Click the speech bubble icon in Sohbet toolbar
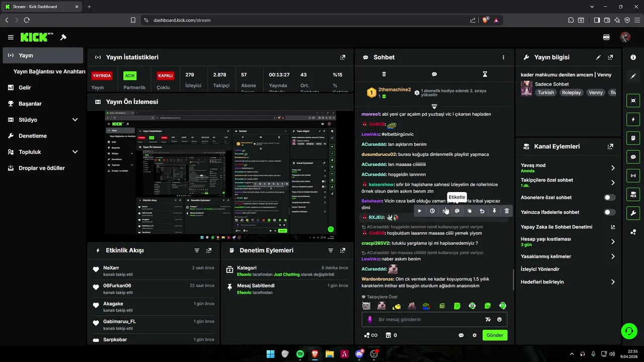Viewport: 644px width, 362px height. point(434,74)
